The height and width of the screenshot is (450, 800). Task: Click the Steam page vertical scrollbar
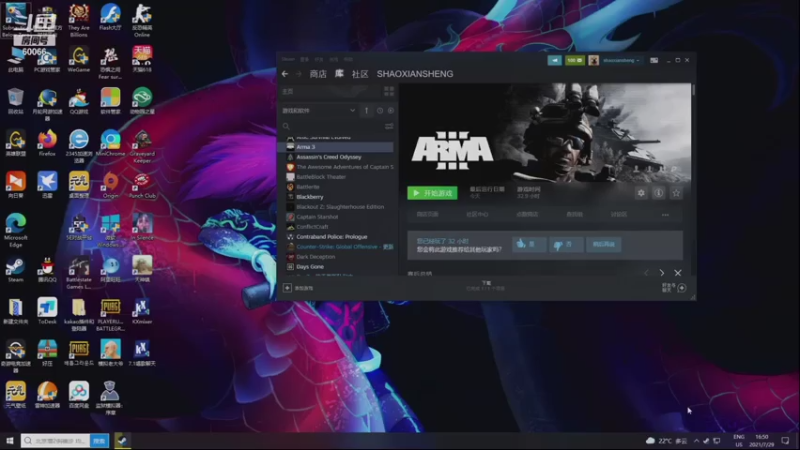tap(693, 90)
